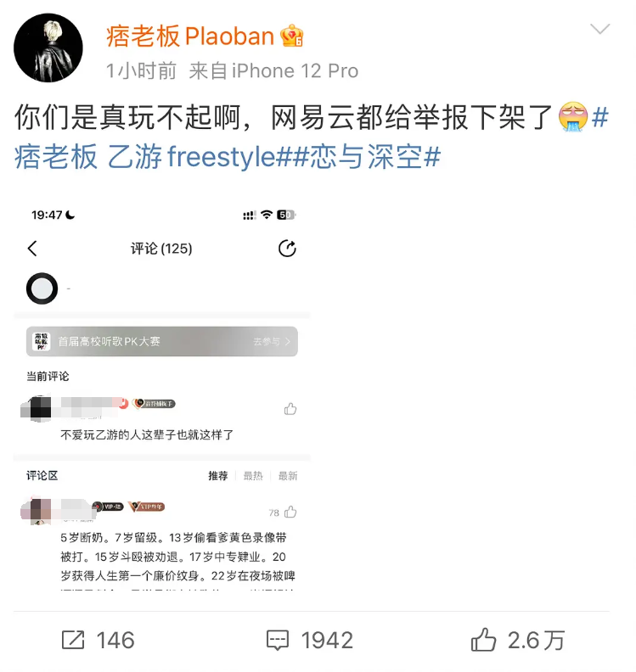The width and height of the screenshot is (636, 672).
Task: Open the comments icon showing 1942
Action: coord(278,641)
